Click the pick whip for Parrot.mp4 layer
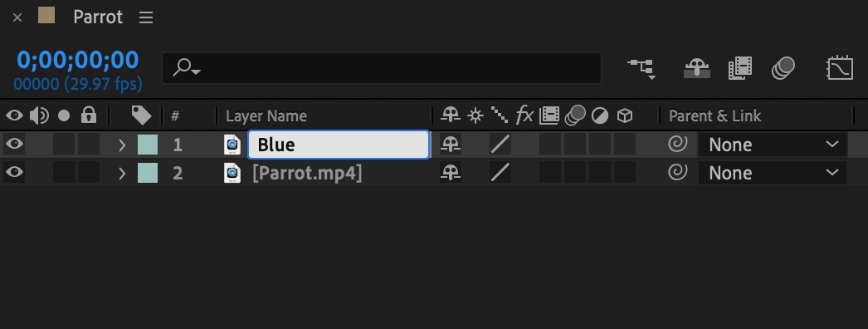 [x=678, y=173]
